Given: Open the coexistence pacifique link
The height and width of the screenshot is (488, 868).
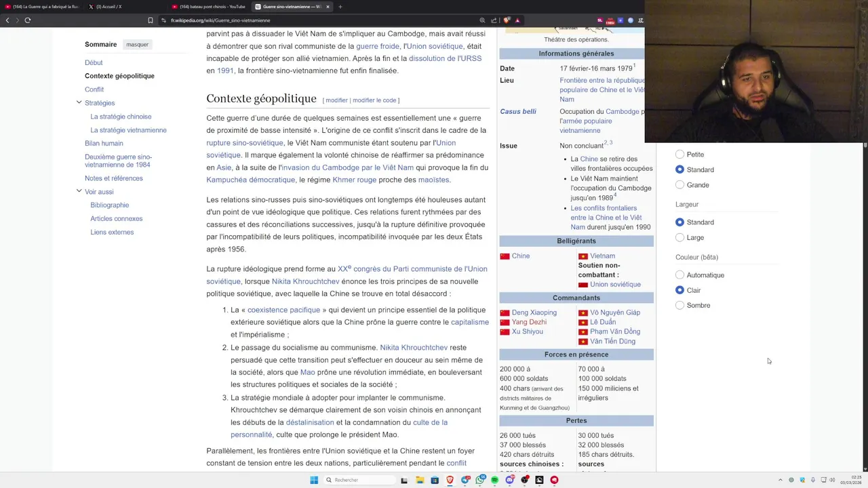Looking at the screenshot, I should pyautogui.click(x=283, y=310).
